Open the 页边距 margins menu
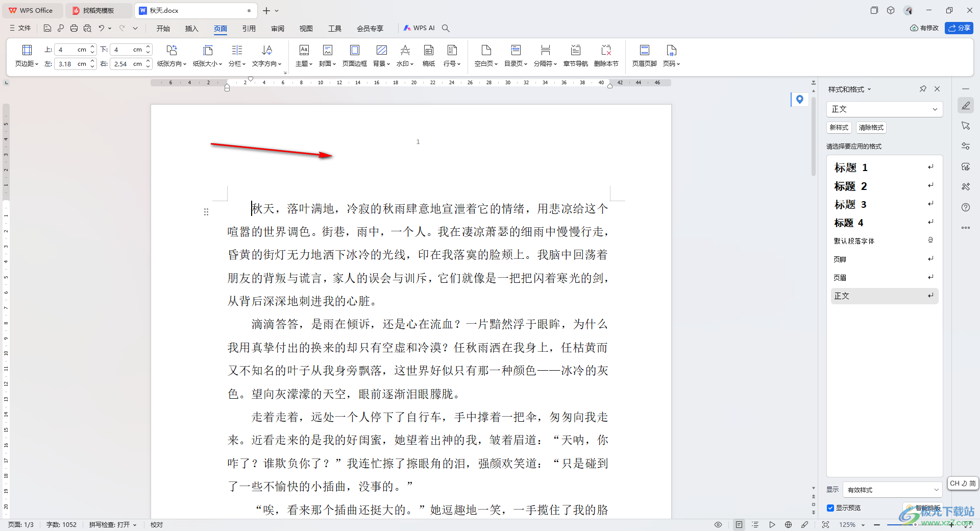 [x=27, y=56]
